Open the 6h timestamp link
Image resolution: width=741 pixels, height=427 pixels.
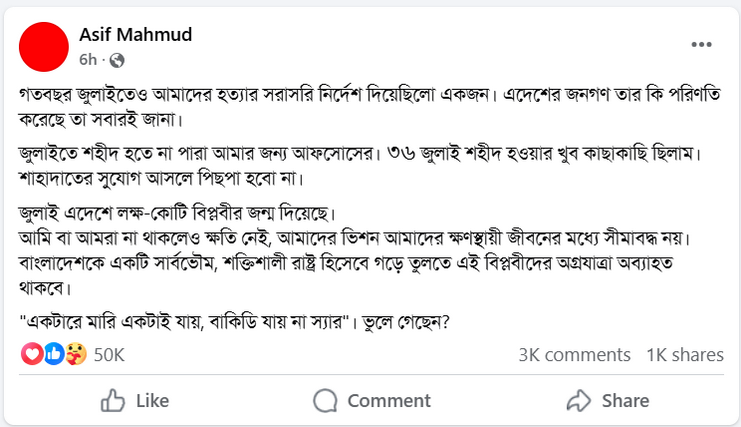pos(88,60)
